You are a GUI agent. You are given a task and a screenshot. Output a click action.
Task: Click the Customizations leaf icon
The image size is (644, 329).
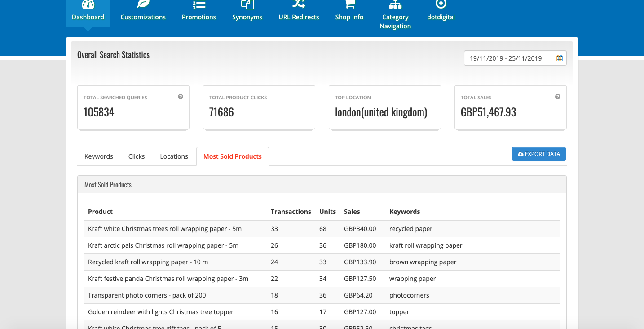[x=143, y=4]
